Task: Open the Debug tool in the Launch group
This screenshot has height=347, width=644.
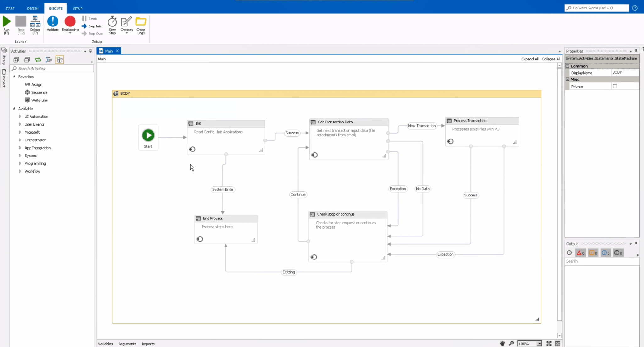Action: pos(35,25)
